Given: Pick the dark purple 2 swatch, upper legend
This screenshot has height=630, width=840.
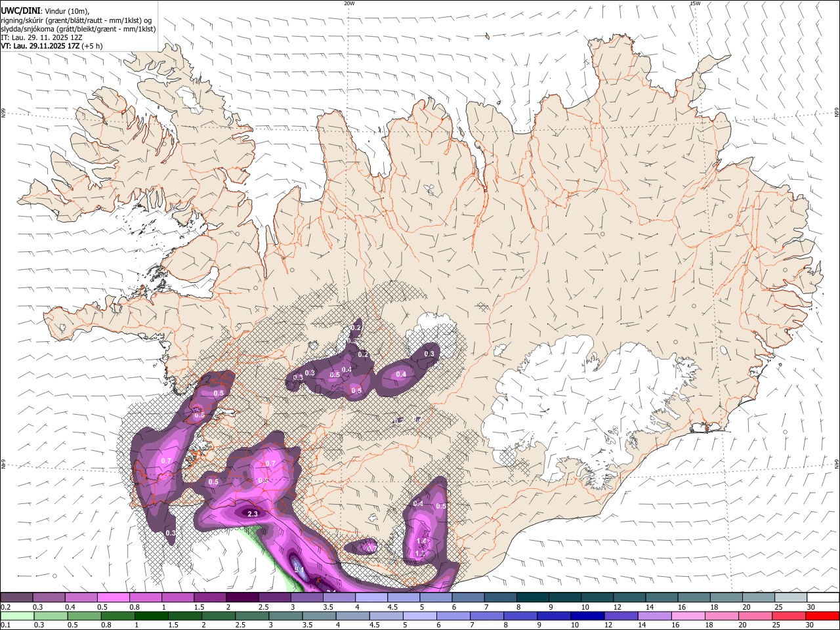Looking at the screenshot, I should click(x=242, y=598).
